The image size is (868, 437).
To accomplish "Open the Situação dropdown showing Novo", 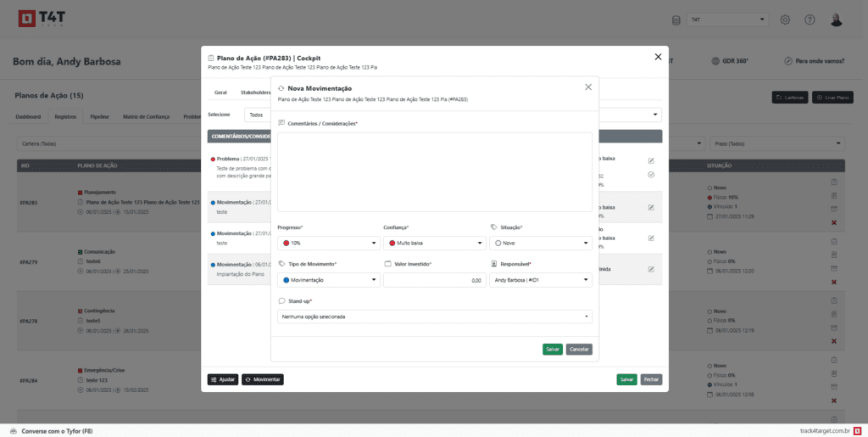I will [x=540, y=244].
